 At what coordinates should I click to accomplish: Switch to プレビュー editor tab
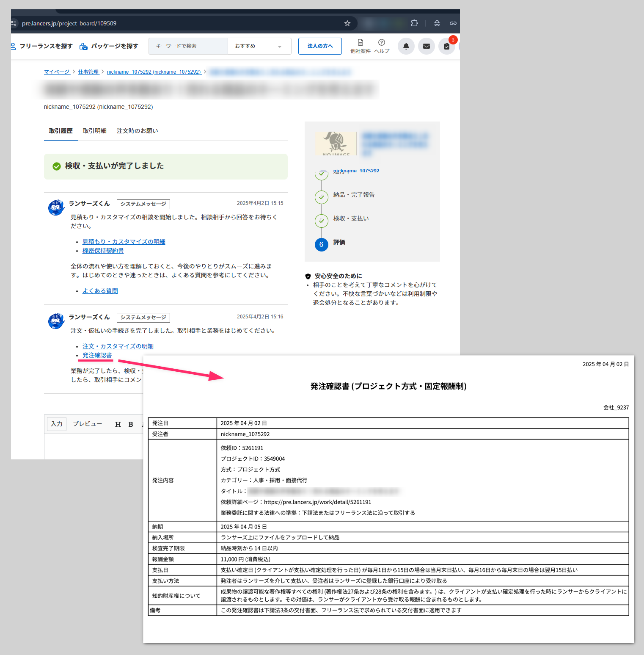pos(88,424)
